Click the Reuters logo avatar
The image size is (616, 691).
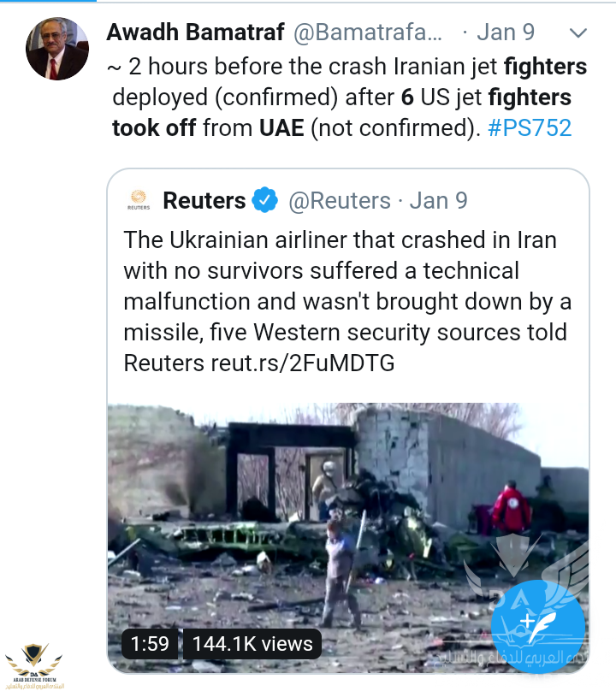pos(138,201)
